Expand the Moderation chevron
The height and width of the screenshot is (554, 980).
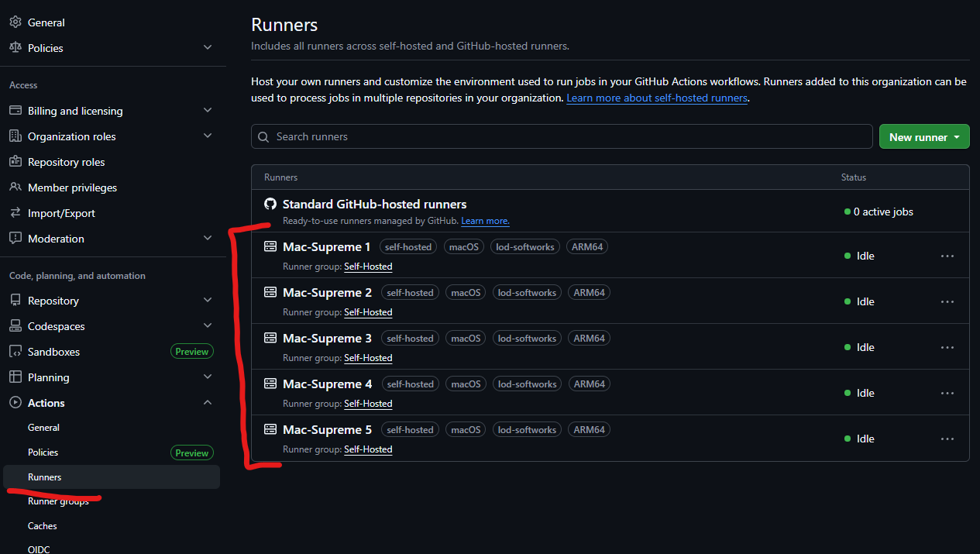pos(208,239)
